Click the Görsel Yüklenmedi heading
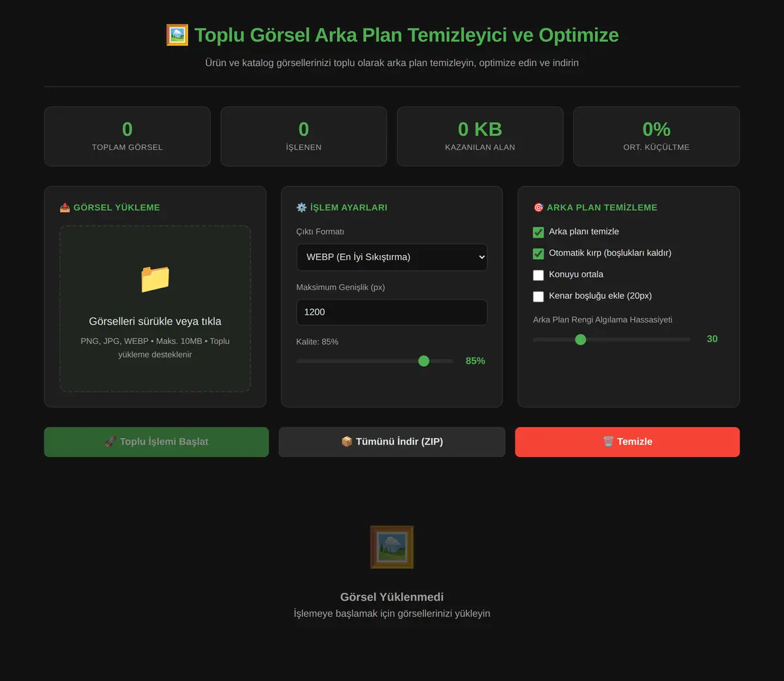The image size is (784, 681). click(392, 597)
